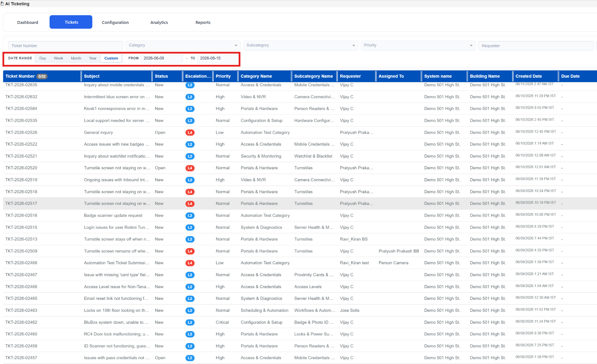Viewport: 597px width, 364px height.
Task: Click L4 badge on TKT-2026-02517 row
Action: (x=190, y=204)
